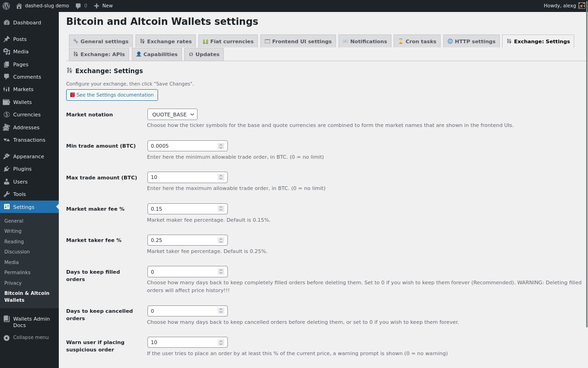The image size is (588, 368).
Task: Select the Exchange: Settings tab
Action: [x=538, y=41]
